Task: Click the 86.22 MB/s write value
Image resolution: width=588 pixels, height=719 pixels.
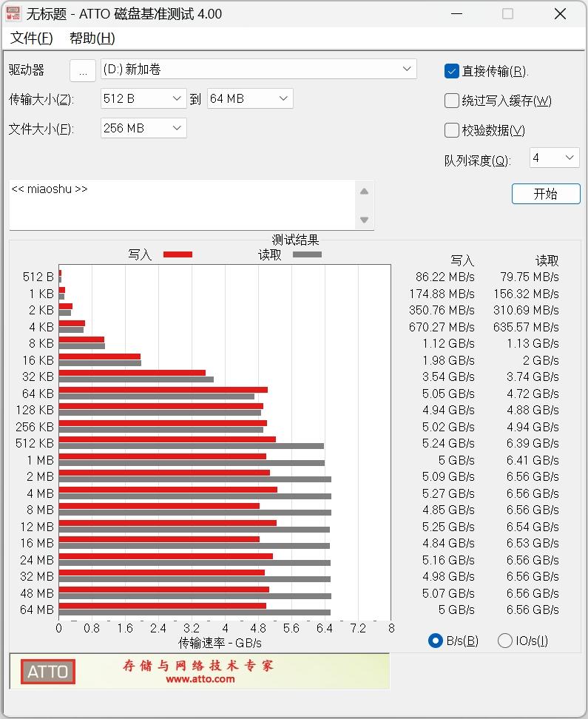Action: (445, 277)
